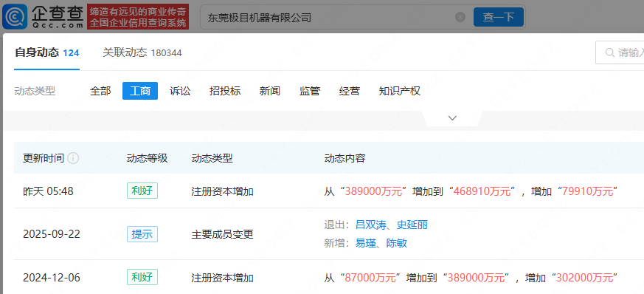
Task: Select the 知识产权 filter
Action: pos(400,91)
